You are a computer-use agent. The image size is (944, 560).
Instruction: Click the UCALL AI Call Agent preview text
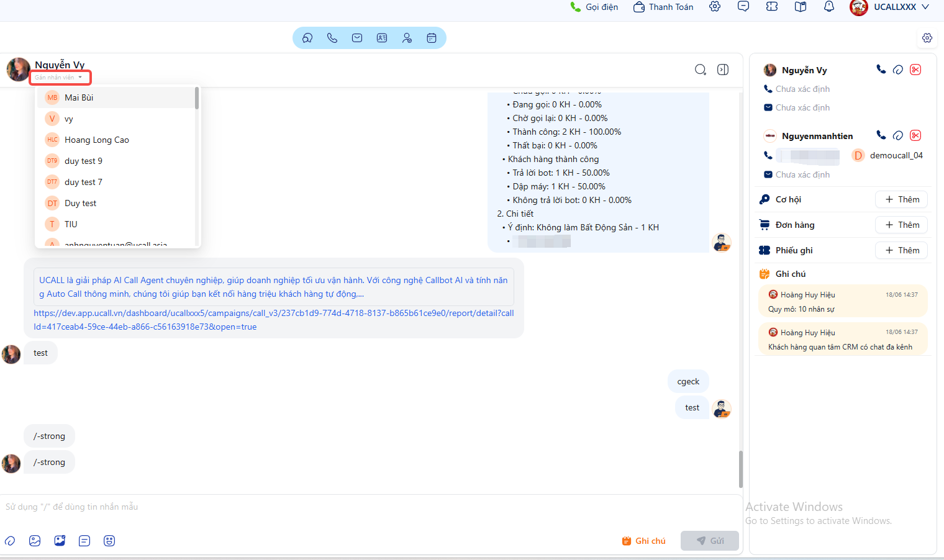click(273, 287)
